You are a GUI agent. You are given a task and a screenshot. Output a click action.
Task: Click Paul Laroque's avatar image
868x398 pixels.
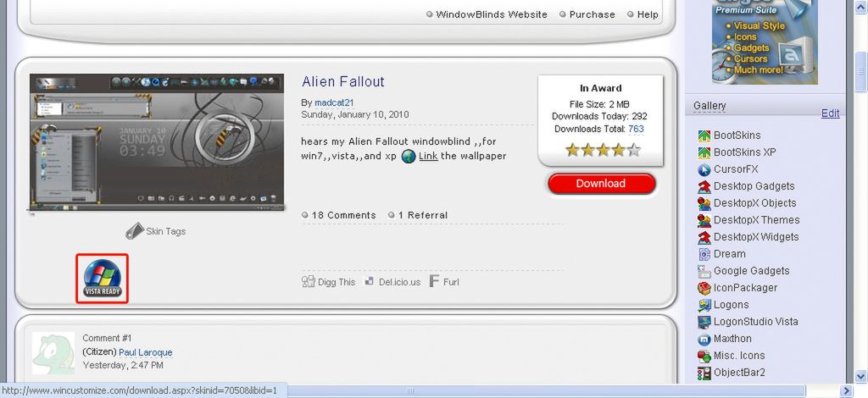[53, 352]
